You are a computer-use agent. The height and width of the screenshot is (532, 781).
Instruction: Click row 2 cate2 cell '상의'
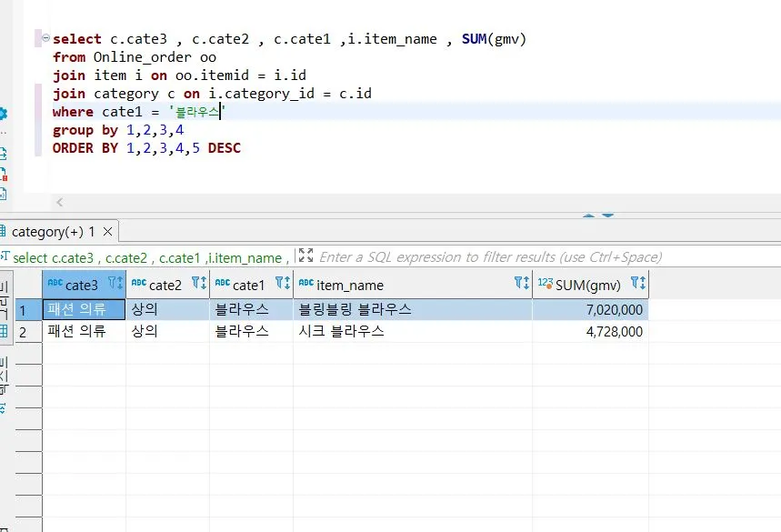pos(167,331)
